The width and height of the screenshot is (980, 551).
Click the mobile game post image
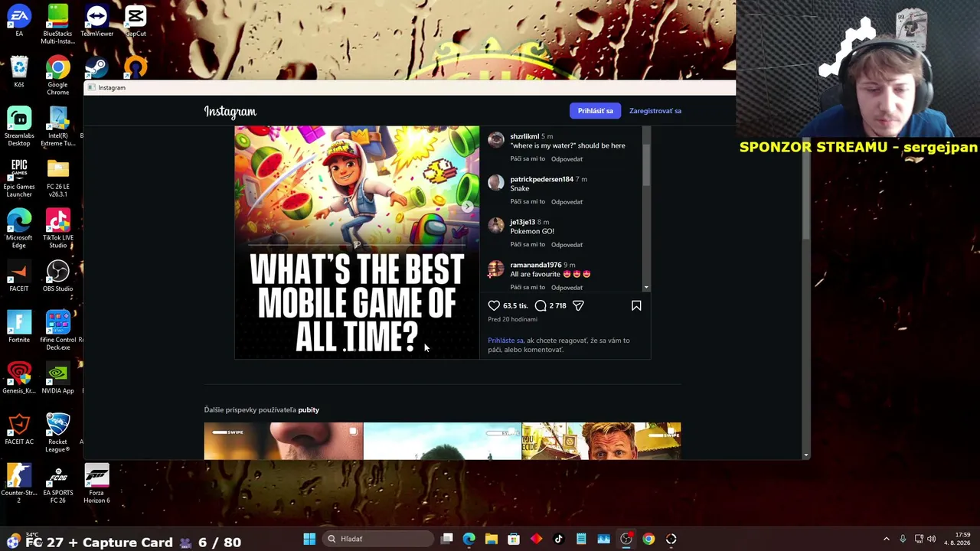click(357, 243)
